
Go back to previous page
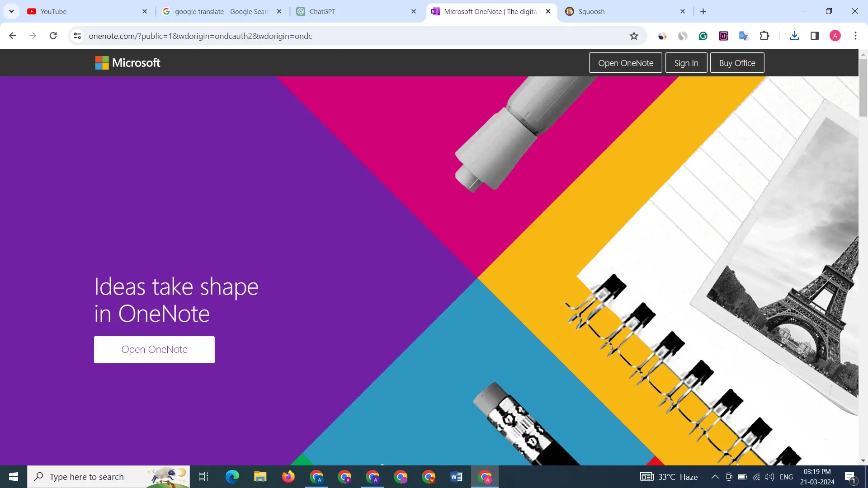point(13,36)
